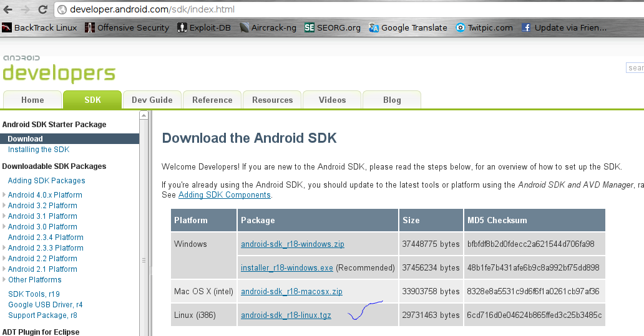The width and height of the screenshot is (644, 336).
Task: Click the 'Download the Android SDK' heading
Action: 250,138
